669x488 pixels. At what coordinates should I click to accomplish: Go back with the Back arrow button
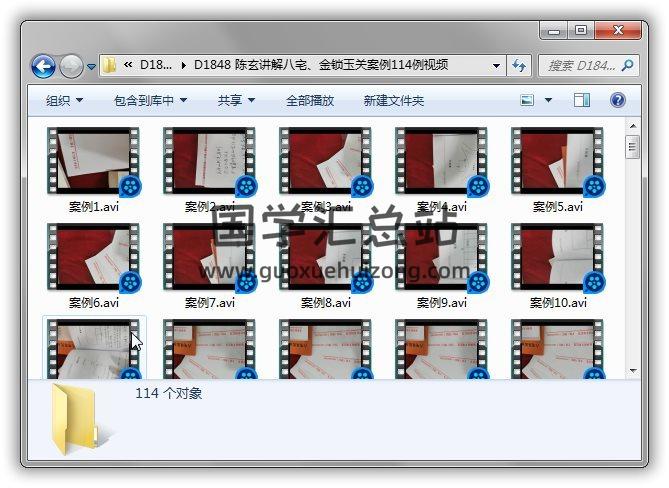pyautogui.click(x=43, y=67)
